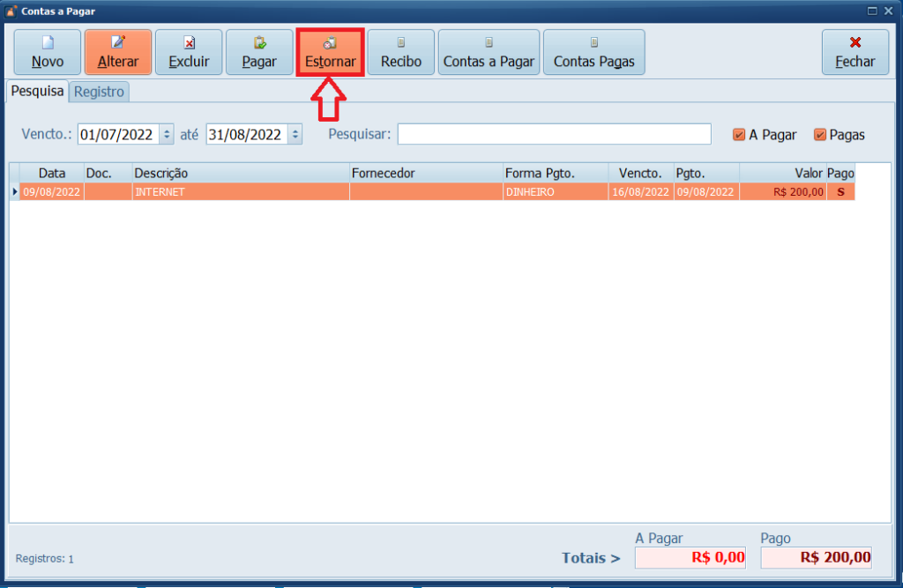Select the Alterar edit icon
This screenshot has width=903, height=588.
click(x=117, y=42)
